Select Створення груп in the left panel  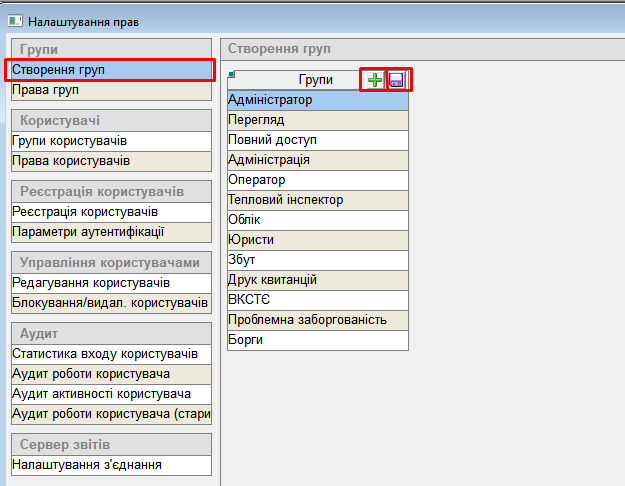tap(111, 70)
